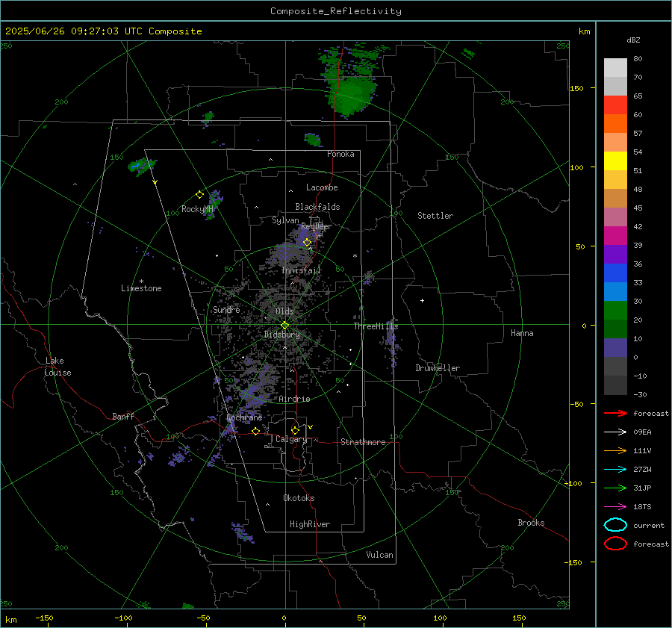Click the red 'forecast' ellipse legend icon
The image size is (672, 628).
pos(615,544)
